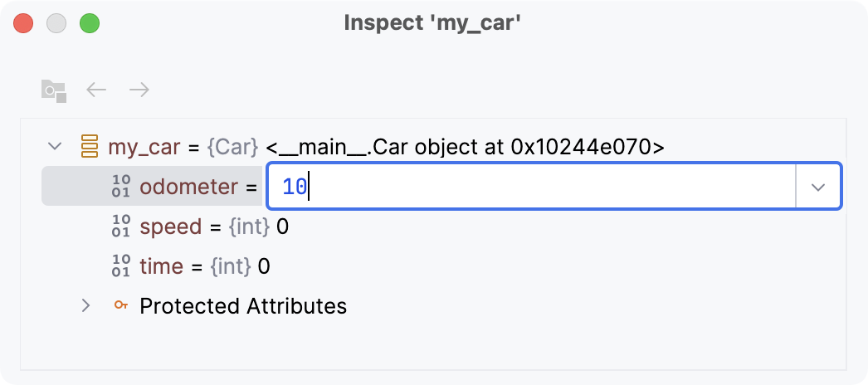This screenshot has height=385, width=868.
Task: Select the odometer attribute label
Action: point(188,187)
